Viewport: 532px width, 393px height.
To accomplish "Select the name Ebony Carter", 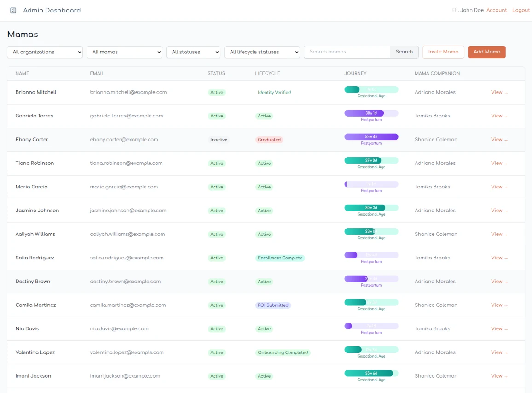I will 32,140.
